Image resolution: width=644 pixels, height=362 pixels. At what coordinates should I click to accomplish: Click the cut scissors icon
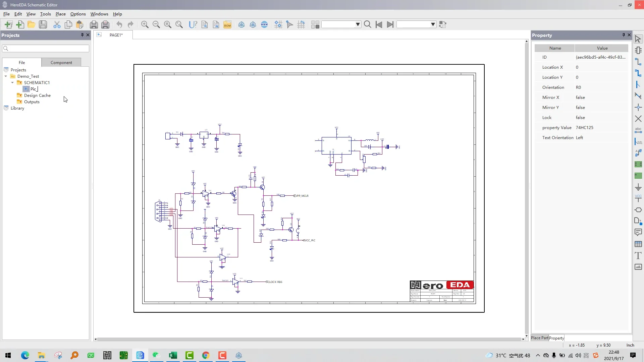pyautogui.click(x=57, y=24)
